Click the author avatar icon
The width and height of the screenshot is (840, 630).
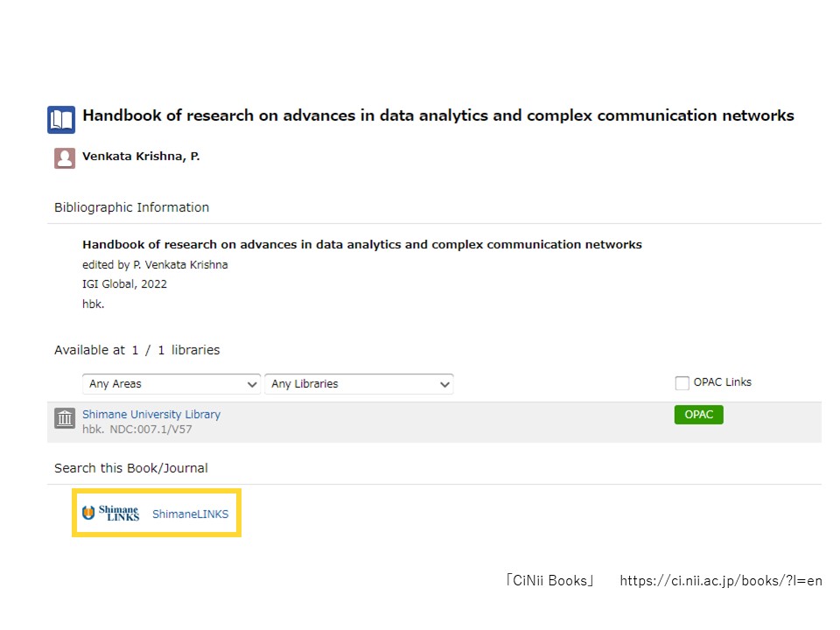[65, 158]
